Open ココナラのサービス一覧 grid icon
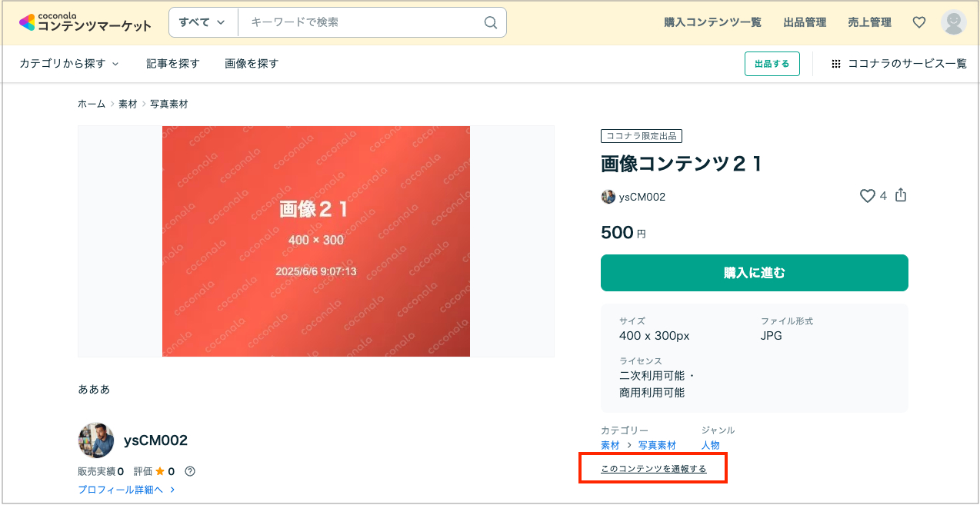The image size is (980, 505). tap(835, 64)
